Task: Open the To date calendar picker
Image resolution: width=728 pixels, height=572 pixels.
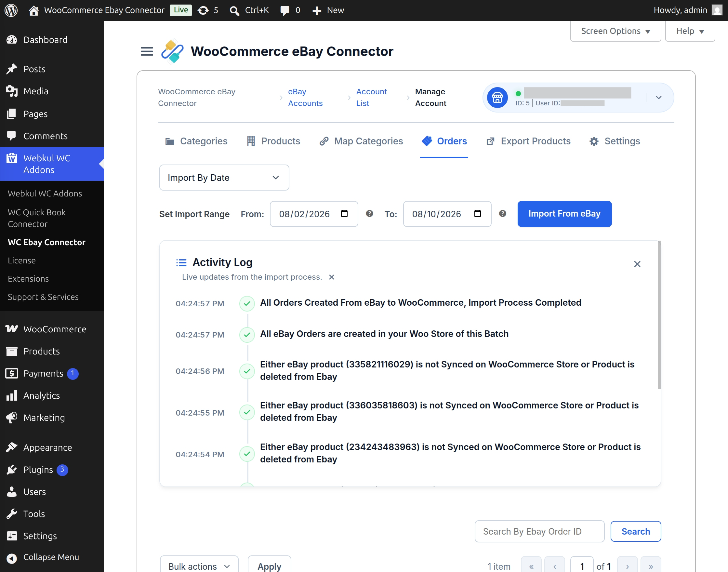Action: pos(478,213)
